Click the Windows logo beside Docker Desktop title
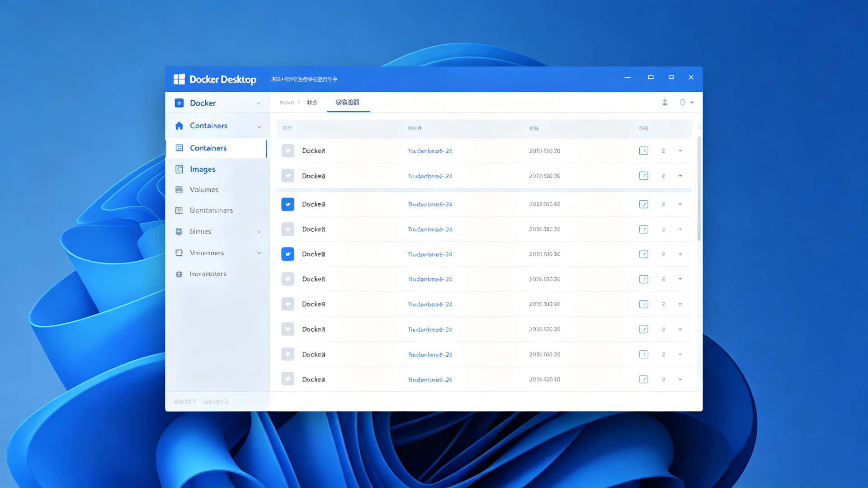Image resolution: width=868 pixels, height=488 pixels. (x=179, y=79)
